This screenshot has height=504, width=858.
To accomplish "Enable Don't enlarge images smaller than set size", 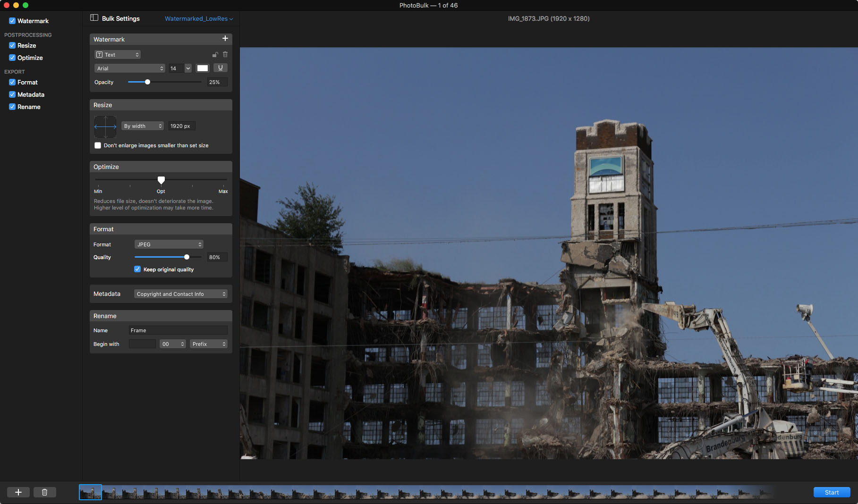I will 98,145.
